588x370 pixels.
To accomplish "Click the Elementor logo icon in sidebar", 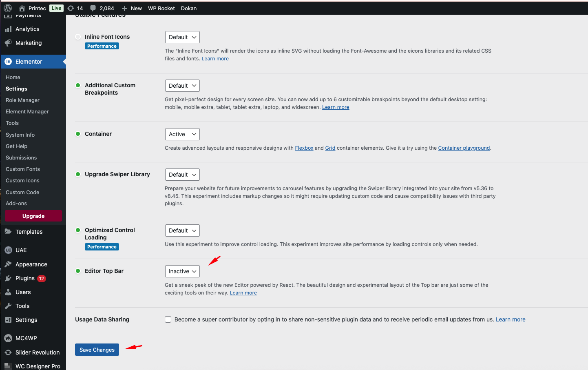I will (8, 62).
